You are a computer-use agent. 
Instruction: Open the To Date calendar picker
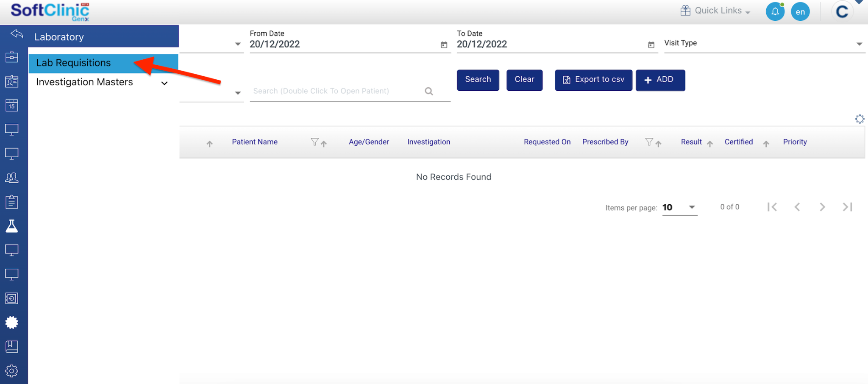coord(651,45)
